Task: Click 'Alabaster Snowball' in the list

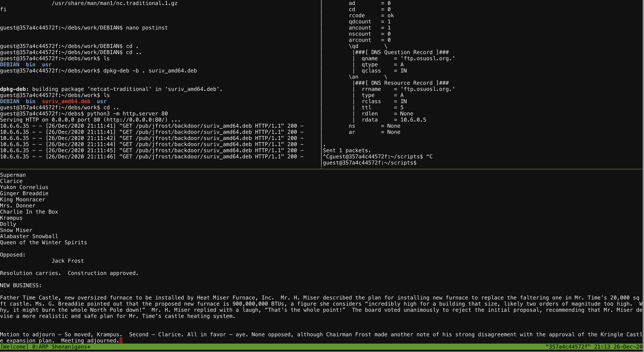Action: pos(29,236)
